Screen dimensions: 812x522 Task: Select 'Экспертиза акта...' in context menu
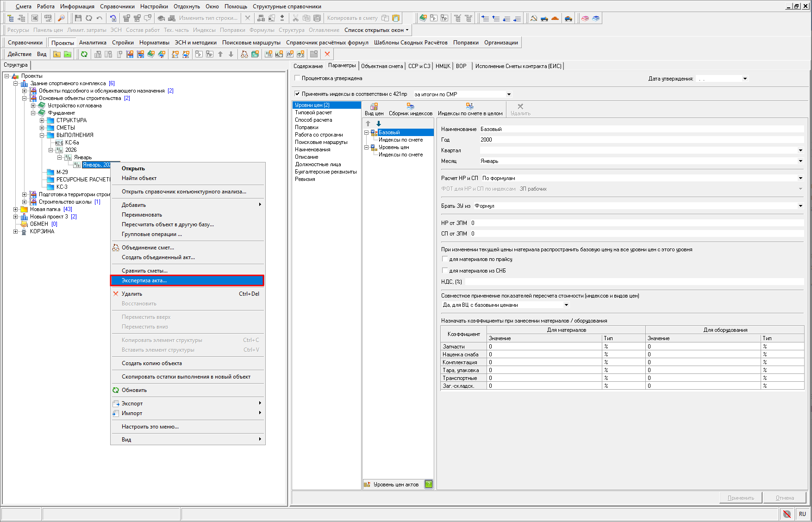coord(187,280)
